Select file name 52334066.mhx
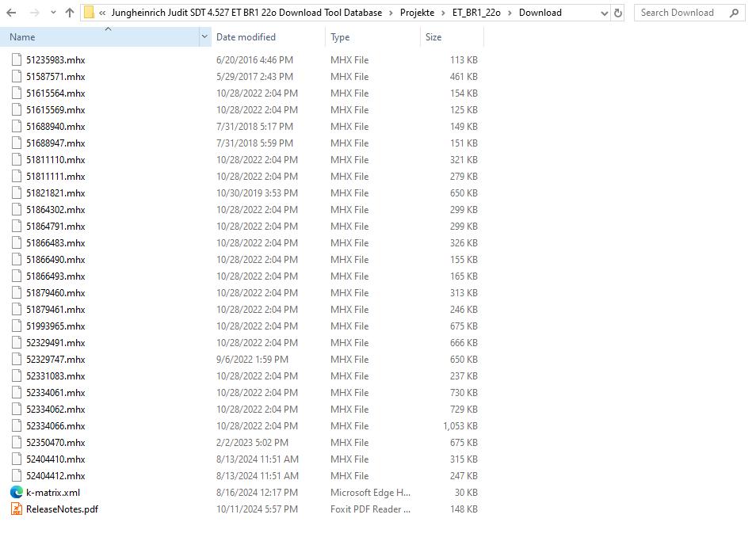This screenshot has height=545, width=756. click(x=55, y=426)
